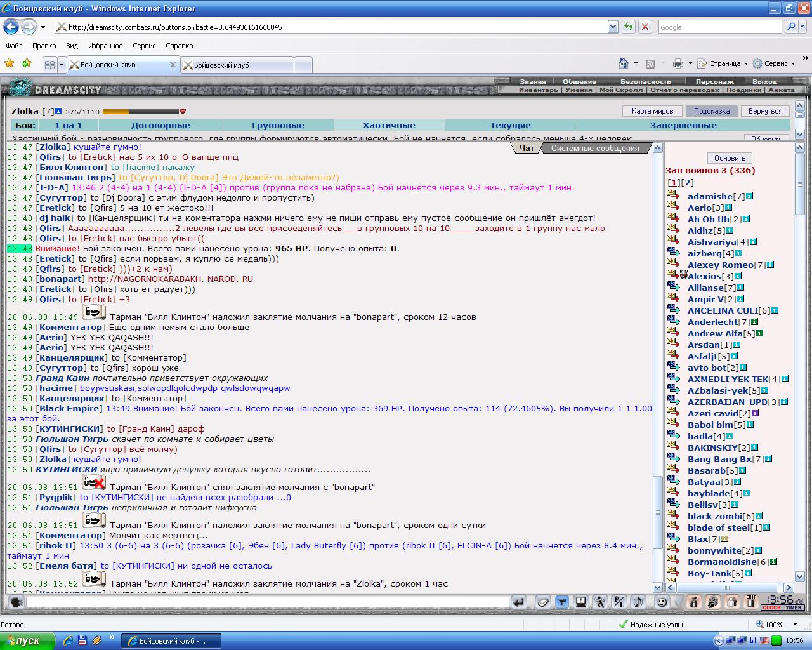Click the Вернуться button
Viewport: 812px width, 650px height.
pyautogui.click(x=765, y=111)
